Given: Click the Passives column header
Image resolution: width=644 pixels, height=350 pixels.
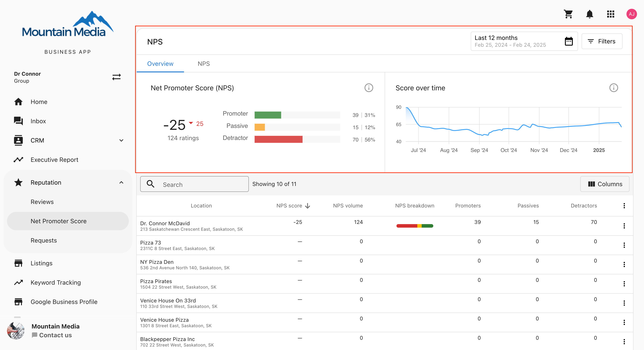Looking at the screenshot, I should (x=528, y=206).
